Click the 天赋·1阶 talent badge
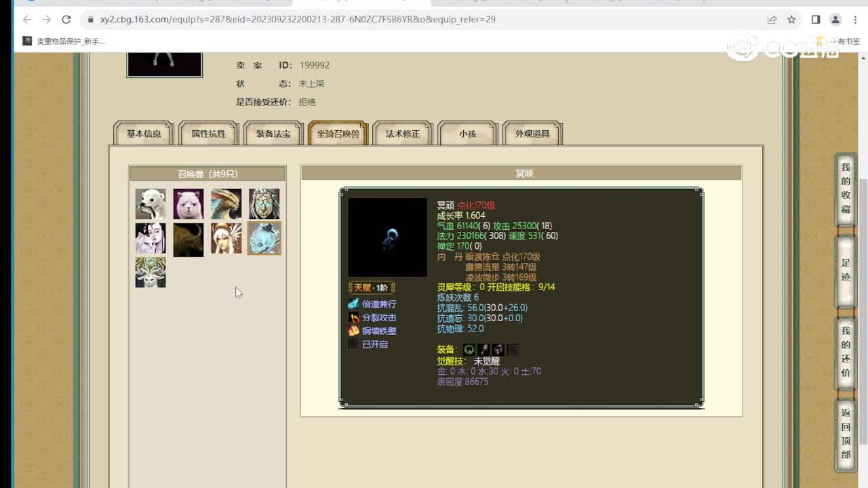The height and width of the screenshot is (488, 868). pyautogui.click(x=372, y=288)
